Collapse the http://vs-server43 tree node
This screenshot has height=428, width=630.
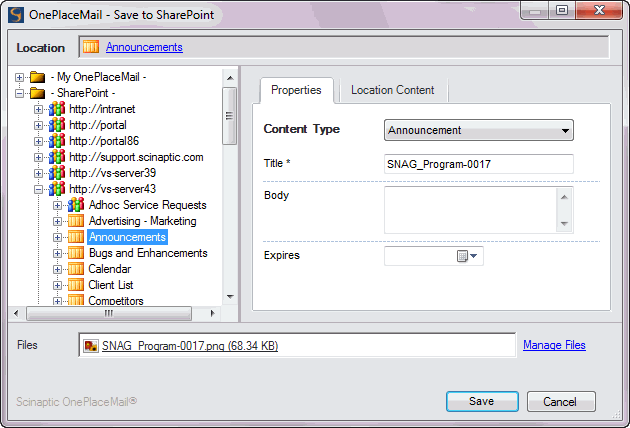(39, 189)
